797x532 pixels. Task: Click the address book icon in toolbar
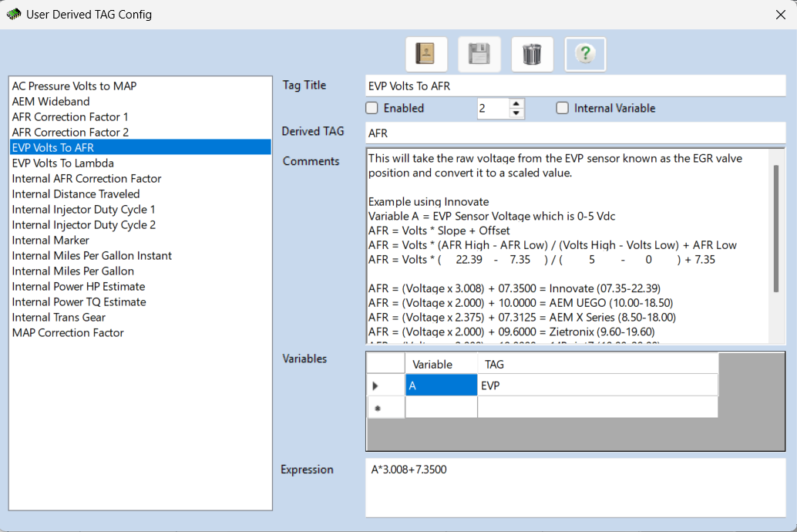point(425,54)
